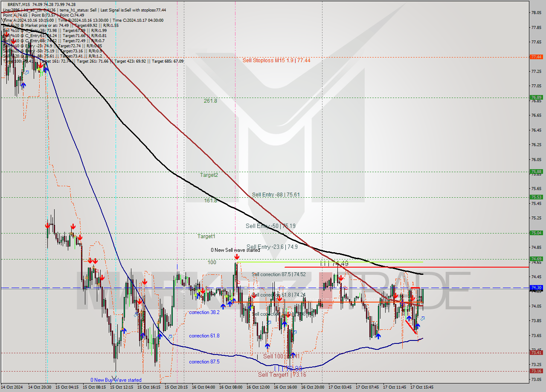
Task: Click the 'Sell Target1 | 73.16' label
Action: tap(282, 375)
